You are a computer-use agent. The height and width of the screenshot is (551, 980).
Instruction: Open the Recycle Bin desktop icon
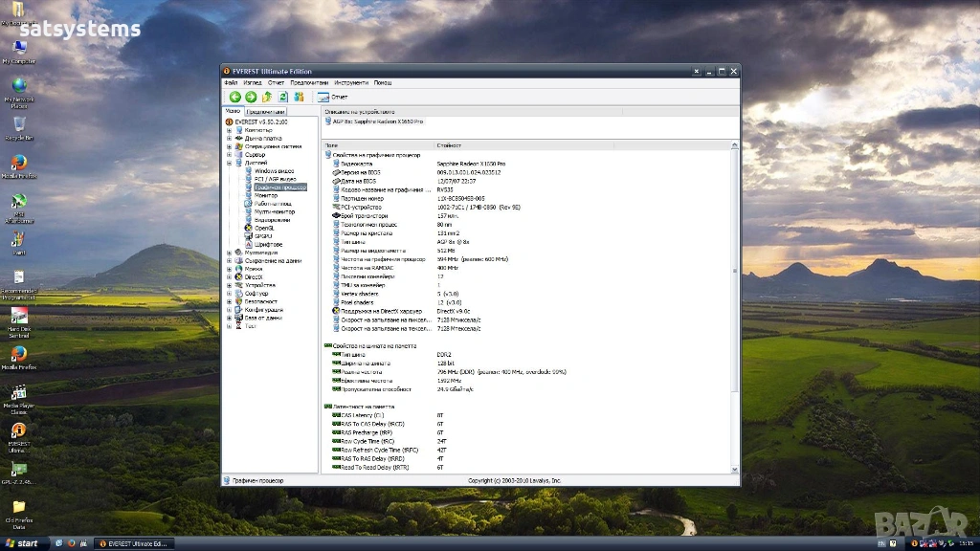tap(18, 124)
